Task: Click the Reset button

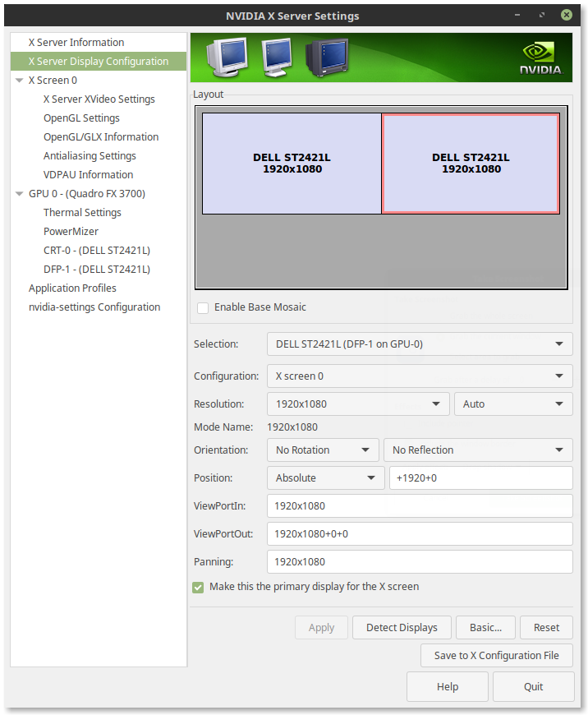Action: pyautogui.click(x=546, y=628)
